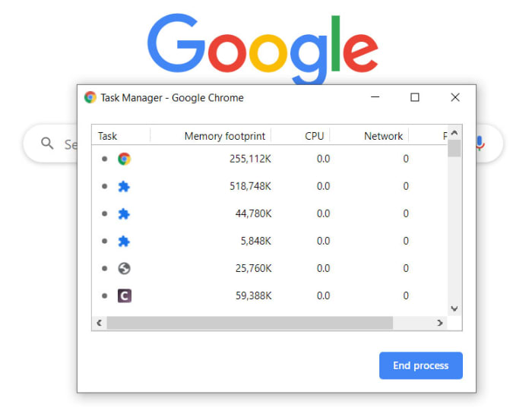532x417 pixels.
Task: Click the magnifier icon in search box
Action: [47, 144]
